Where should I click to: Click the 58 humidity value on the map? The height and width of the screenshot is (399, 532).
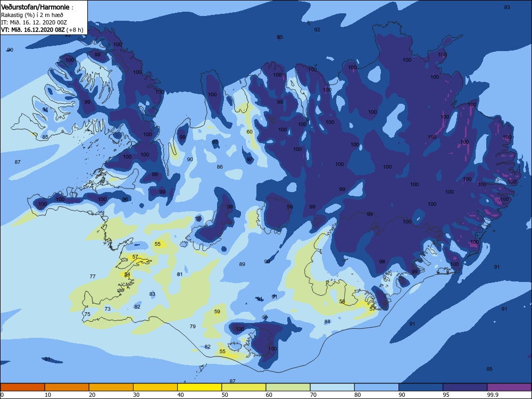click(x=342, y=301)
